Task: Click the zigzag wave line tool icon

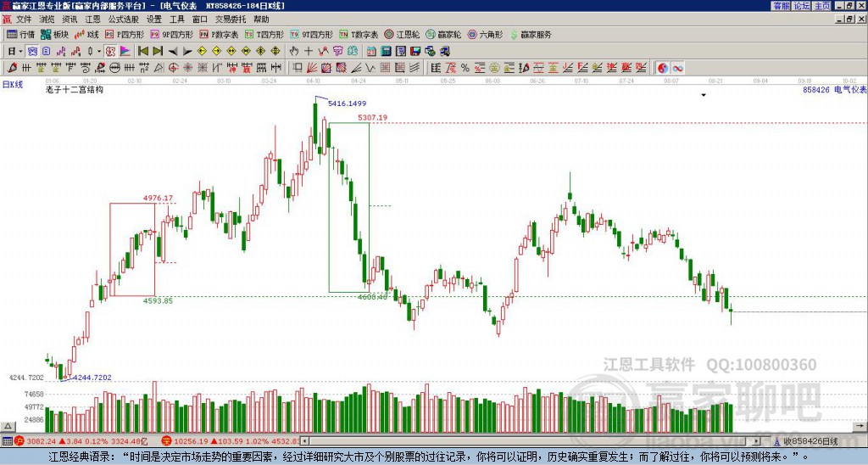Action: click(x=370, y=68)
